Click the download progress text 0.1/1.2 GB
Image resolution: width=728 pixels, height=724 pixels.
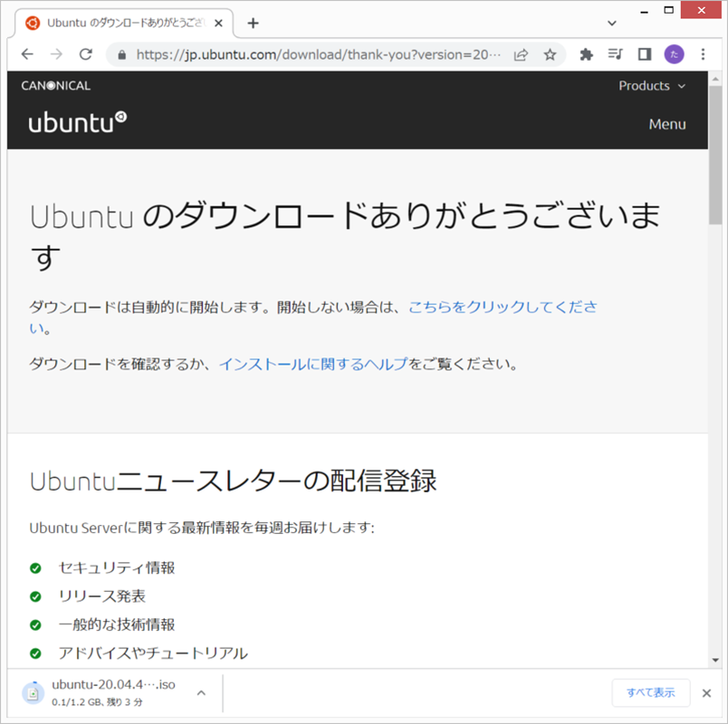97,702
